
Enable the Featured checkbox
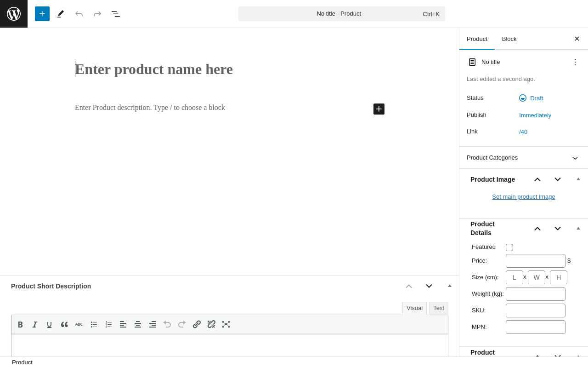[x=509, y=247]
